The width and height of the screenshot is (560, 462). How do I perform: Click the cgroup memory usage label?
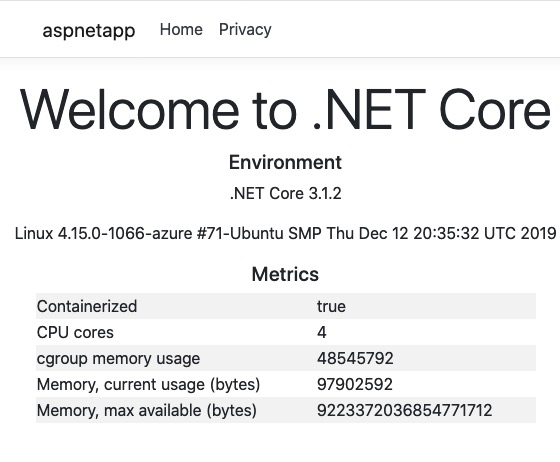118,358
